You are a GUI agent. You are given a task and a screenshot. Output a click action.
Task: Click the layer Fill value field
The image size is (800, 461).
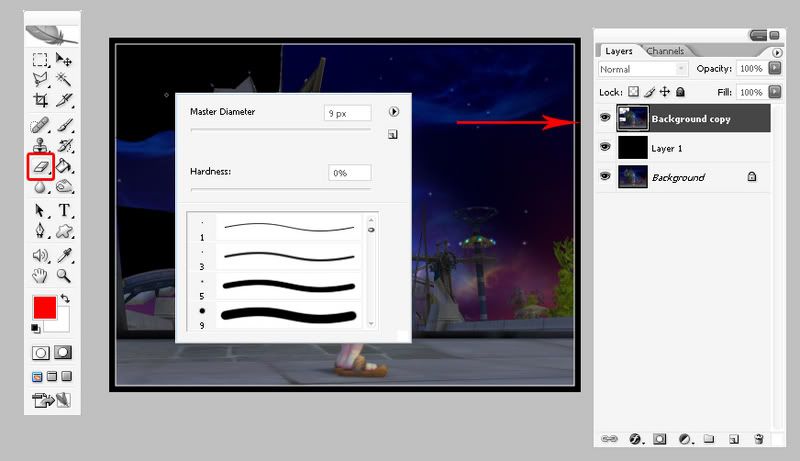(x=751, y=92)
